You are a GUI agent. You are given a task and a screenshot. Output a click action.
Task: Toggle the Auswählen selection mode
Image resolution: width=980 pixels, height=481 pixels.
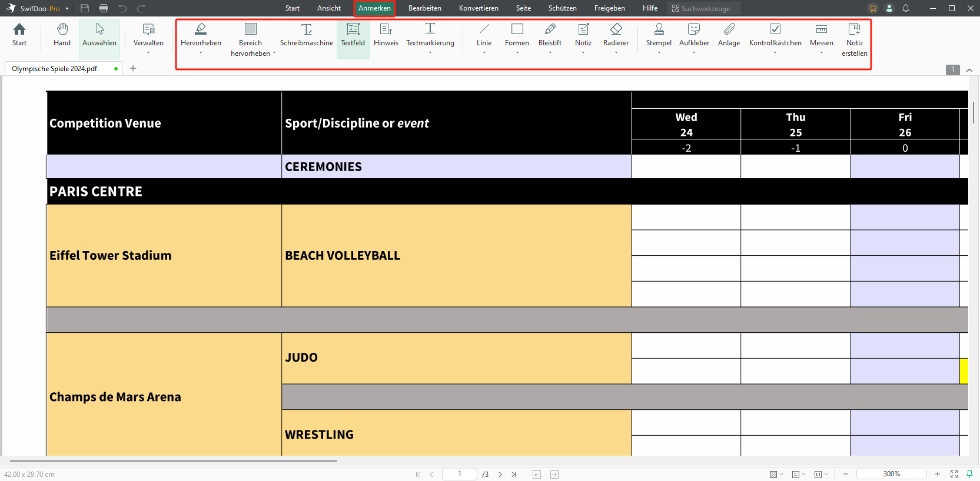99,35
